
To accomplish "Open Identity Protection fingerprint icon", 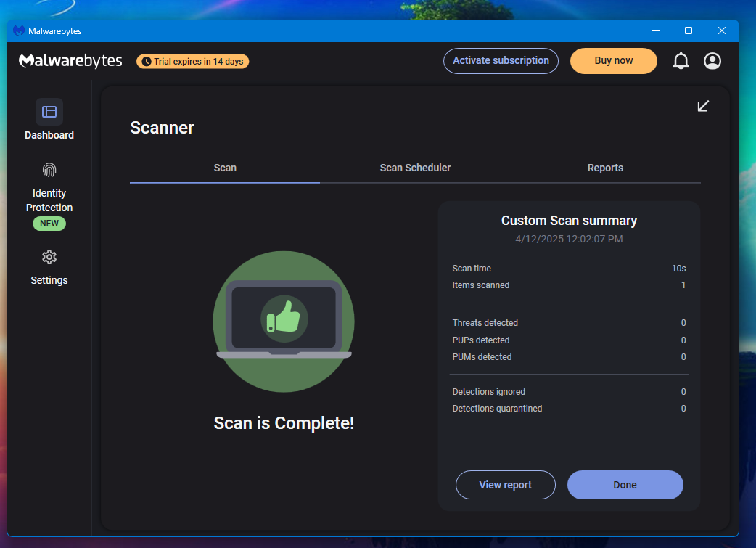I will pos(49,170).
